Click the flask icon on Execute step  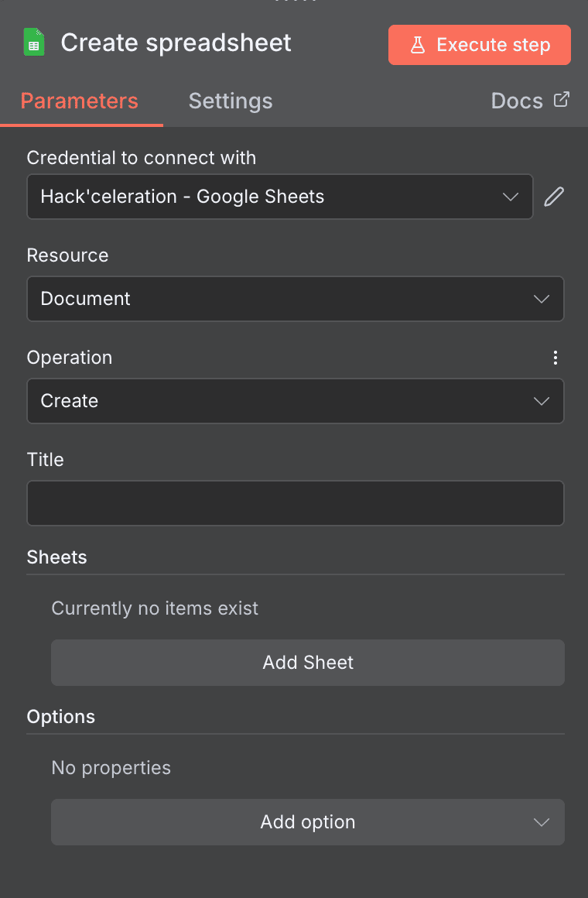pos(418,45)
